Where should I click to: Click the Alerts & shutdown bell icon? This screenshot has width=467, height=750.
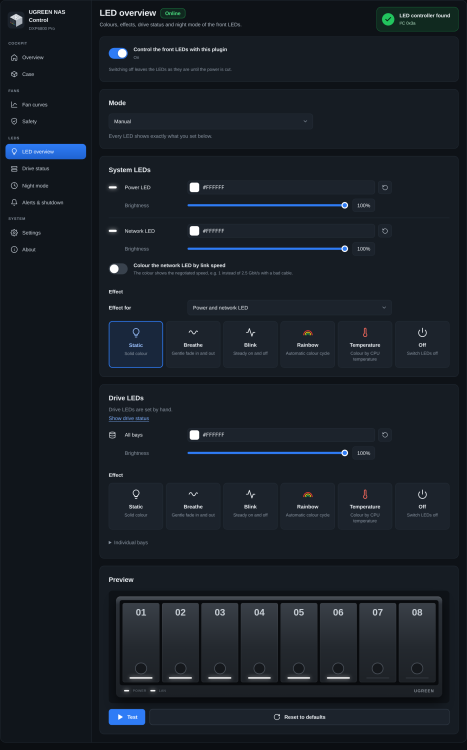14,203
